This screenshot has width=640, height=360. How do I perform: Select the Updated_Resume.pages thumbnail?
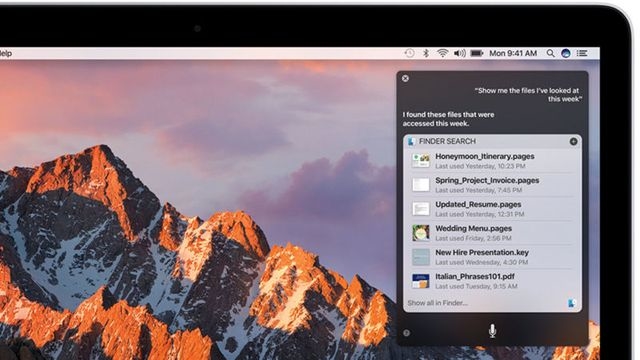coord(421,209)
